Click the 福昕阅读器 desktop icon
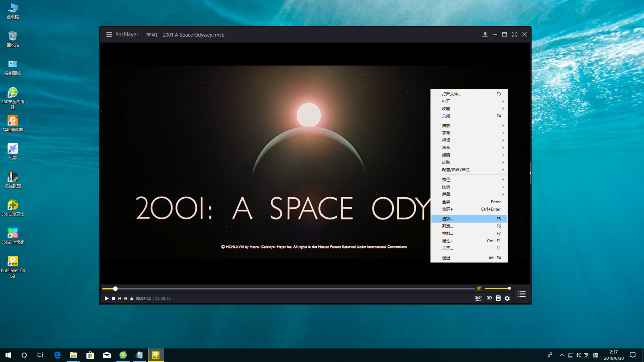The image size is (644, 362). click(13, 123)
